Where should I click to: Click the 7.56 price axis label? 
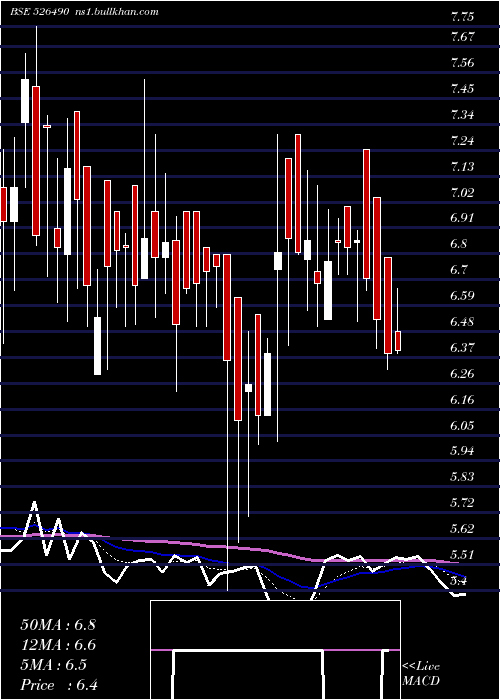click(462, 62)
